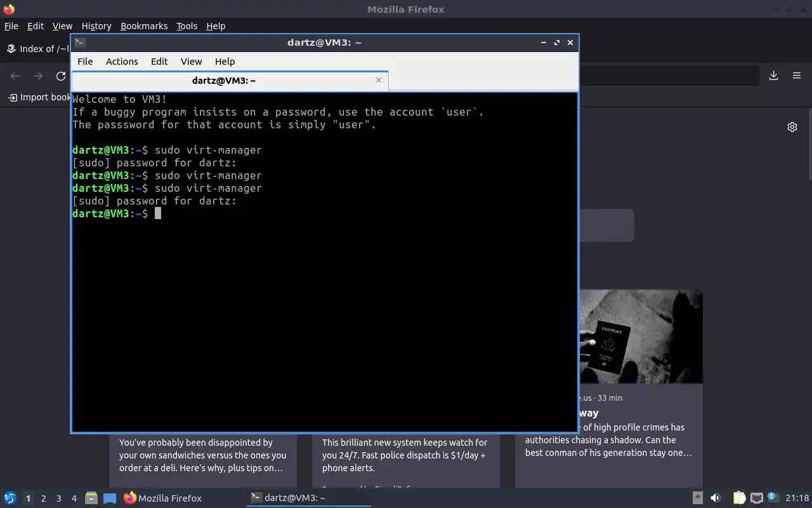Maximize the terminal window
The width and height of the screenshot is (812, 508).
point(556,43)
